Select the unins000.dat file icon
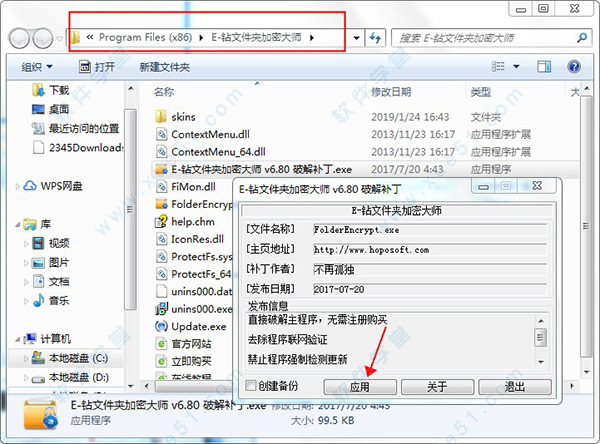600x444 pixels. click(161, 291)
